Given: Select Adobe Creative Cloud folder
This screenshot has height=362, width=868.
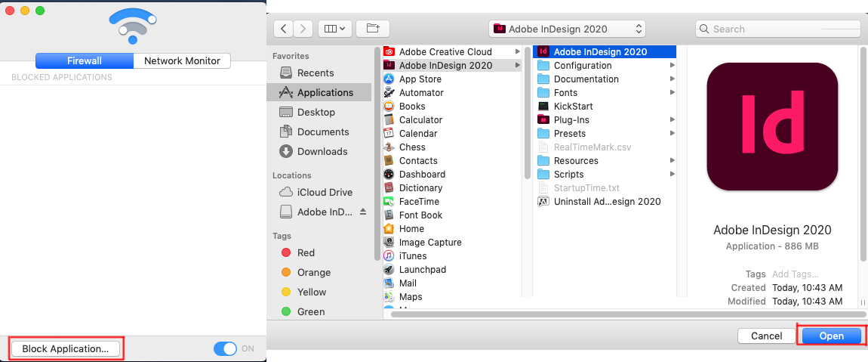Looking at the screenshot, I should [x=452, y=52].
